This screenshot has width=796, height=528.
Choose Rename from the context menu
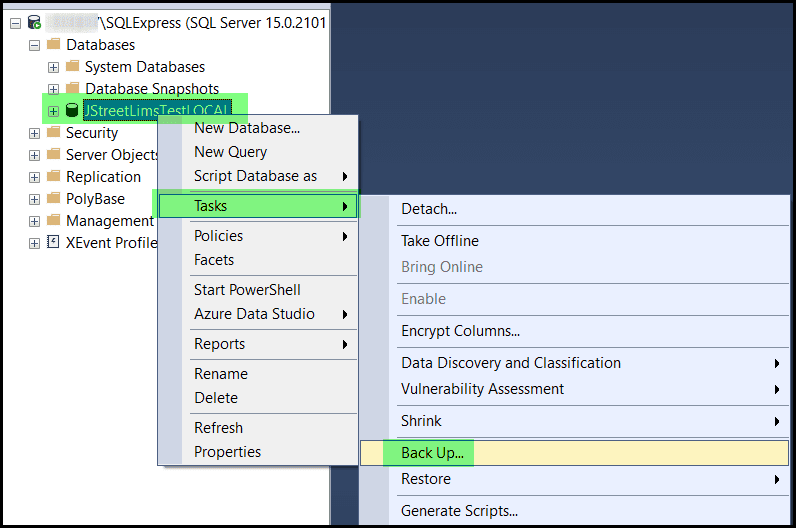tap(258, 374)
